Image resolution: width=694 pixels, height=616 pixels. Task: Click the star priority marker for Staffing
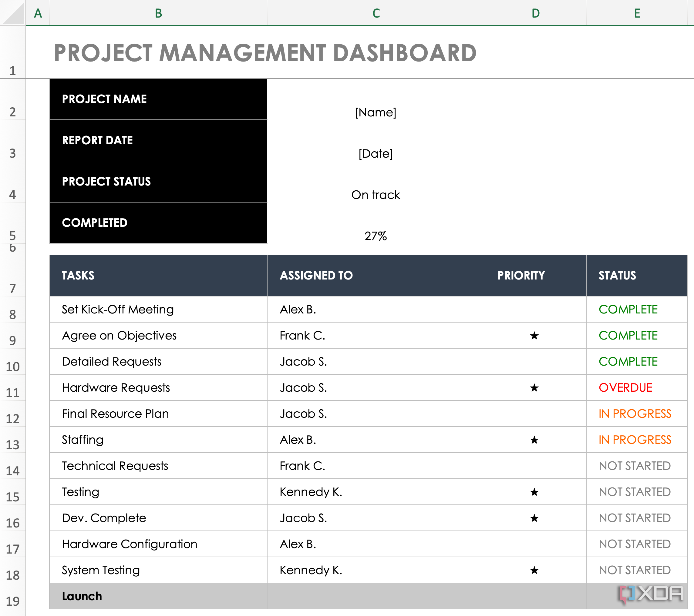click(x=534, y=440)
